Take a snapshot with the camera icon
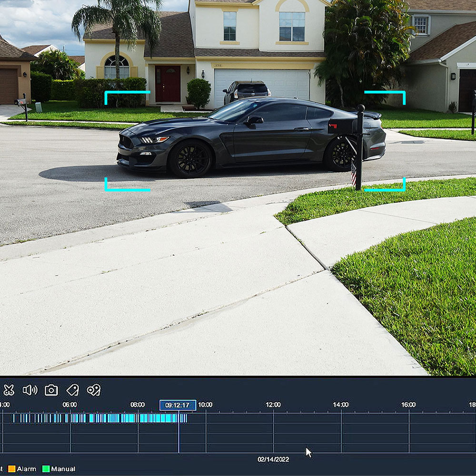476x476 pixels. (x=51, y=390)
